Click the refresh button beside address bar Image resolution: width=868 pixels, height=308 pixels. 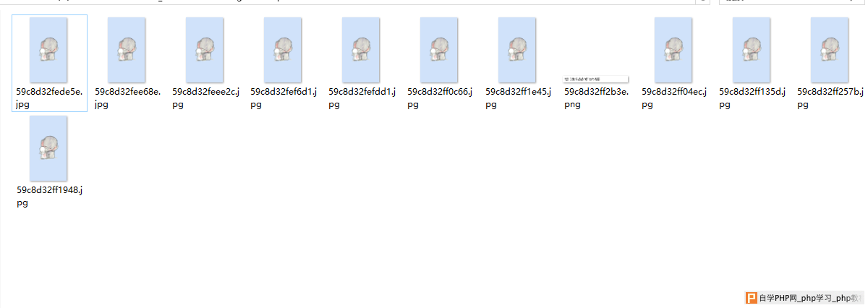pos(702,2)
